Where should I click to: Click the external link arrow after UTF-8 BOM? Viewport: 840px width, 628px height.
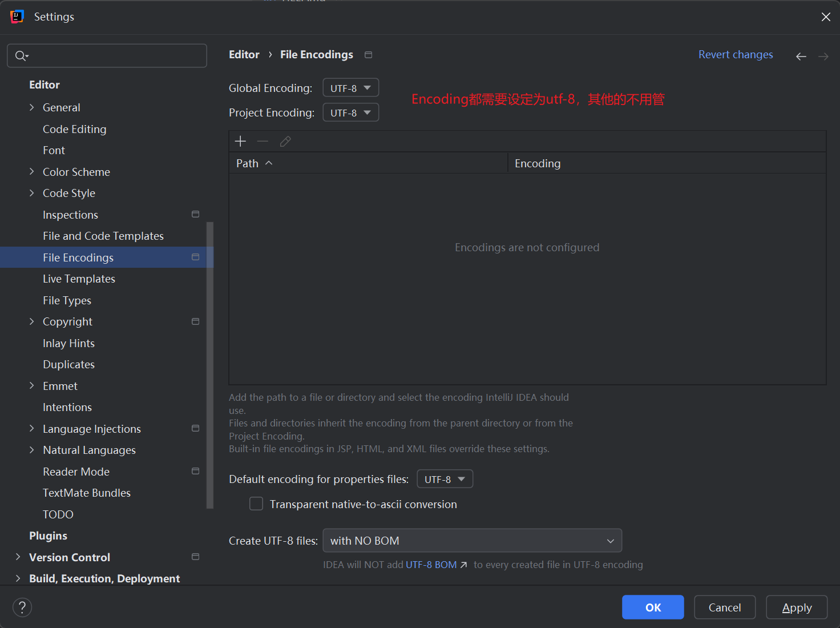click(x=464, y=565)
